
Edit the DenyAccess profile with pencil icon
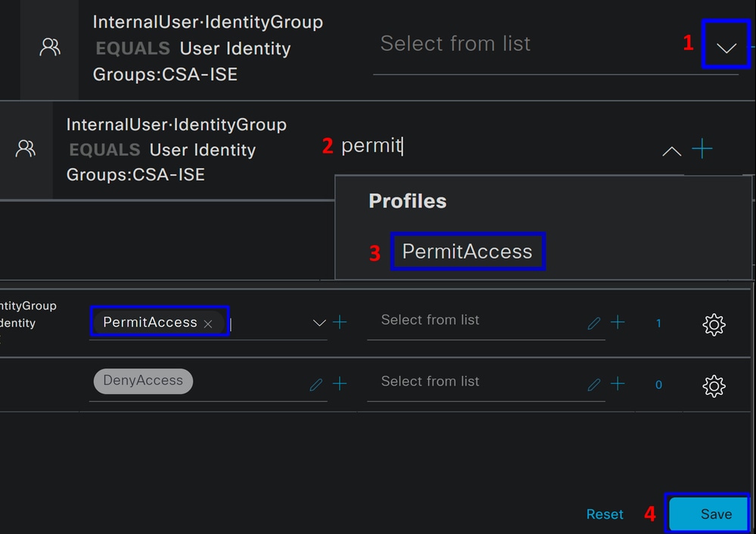(x=316, y=384)
